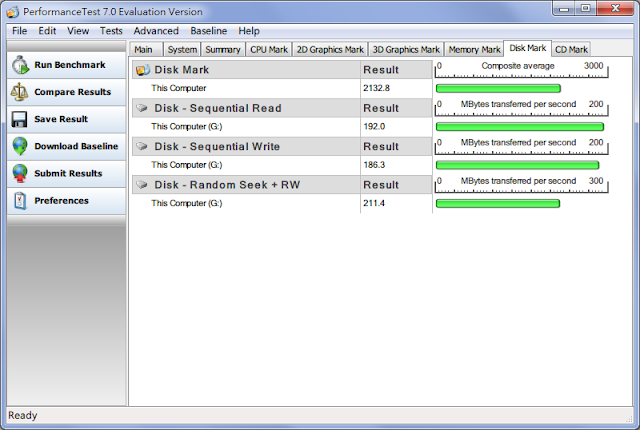Select the Disk - Sequential Read header

click(246, 108)
